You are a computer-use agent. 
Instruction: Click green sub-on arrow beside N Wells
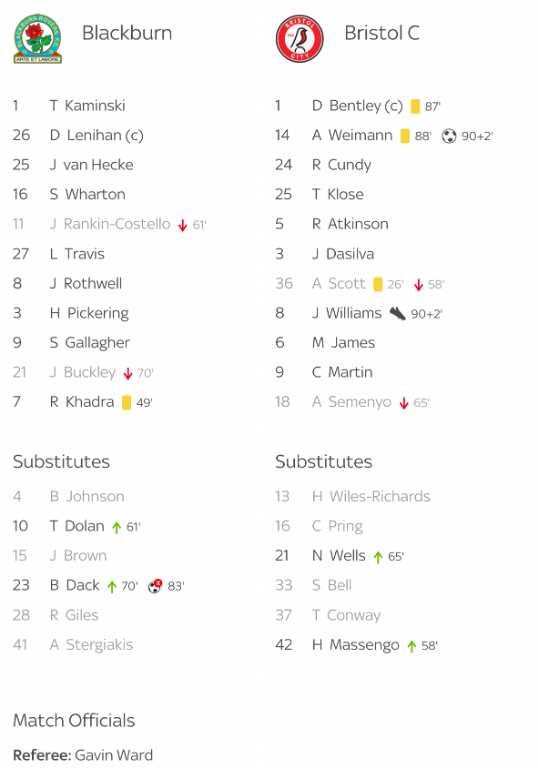point(378,557)
